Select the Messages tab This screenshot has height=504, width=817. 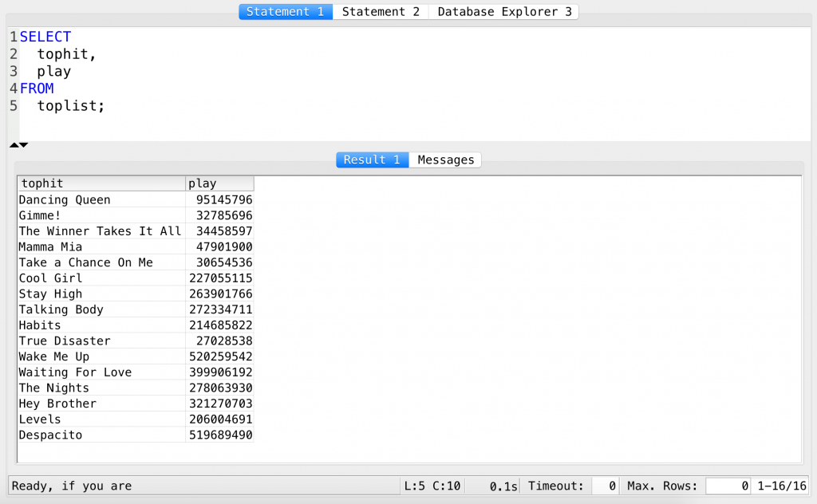[x=445, y=159]
